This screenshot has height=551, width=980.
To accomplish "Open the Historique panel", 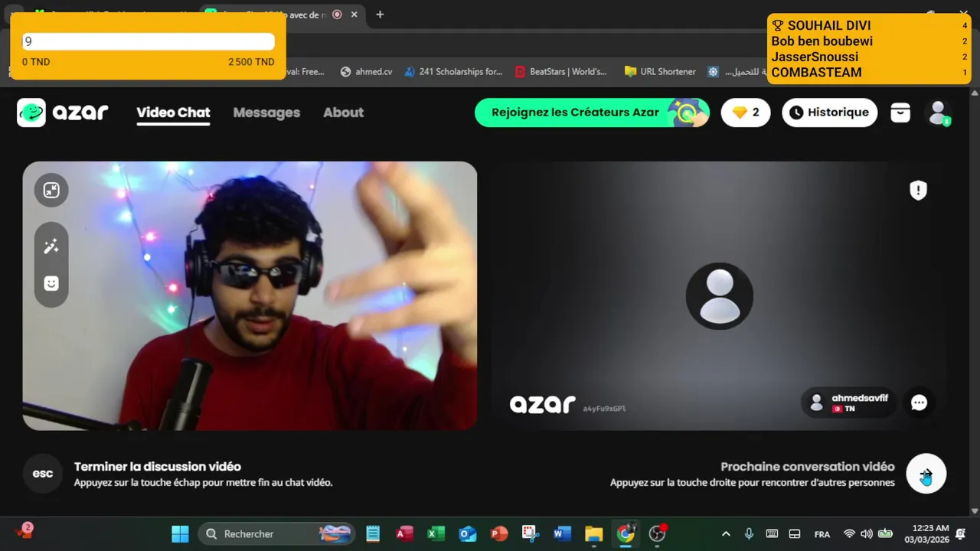I will tap(829, 112).
